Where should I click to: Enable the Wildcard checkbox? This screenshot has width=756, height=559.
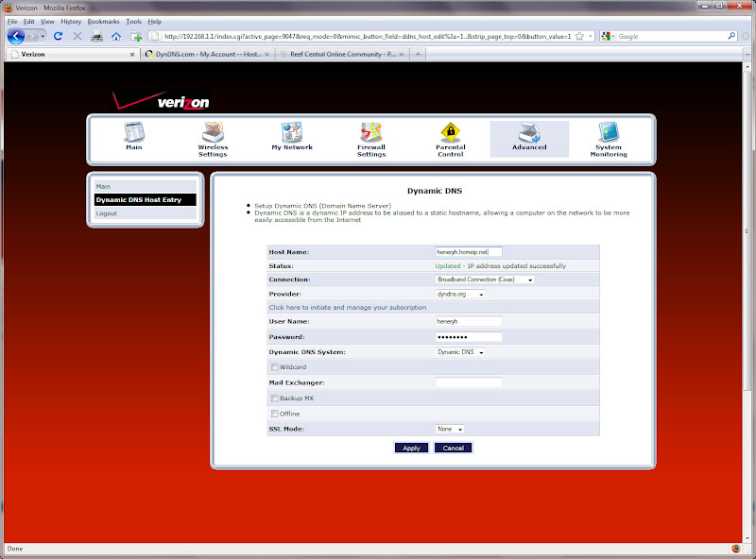pos(274,366)
